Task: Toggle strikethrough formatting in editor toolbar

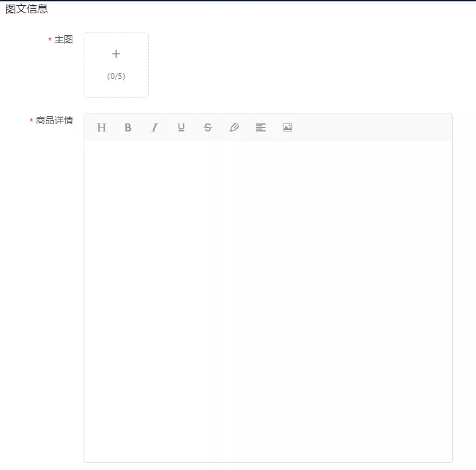Action: [x=208, y=127]
